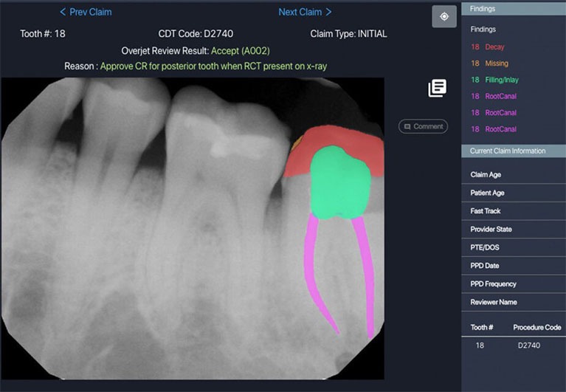Click the green filling overlay on x-ray

tap(340, 184)
